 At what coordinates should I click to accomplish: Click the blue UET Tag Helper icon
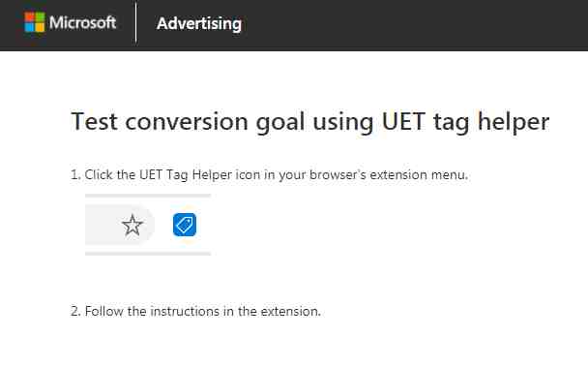[185, 225]
